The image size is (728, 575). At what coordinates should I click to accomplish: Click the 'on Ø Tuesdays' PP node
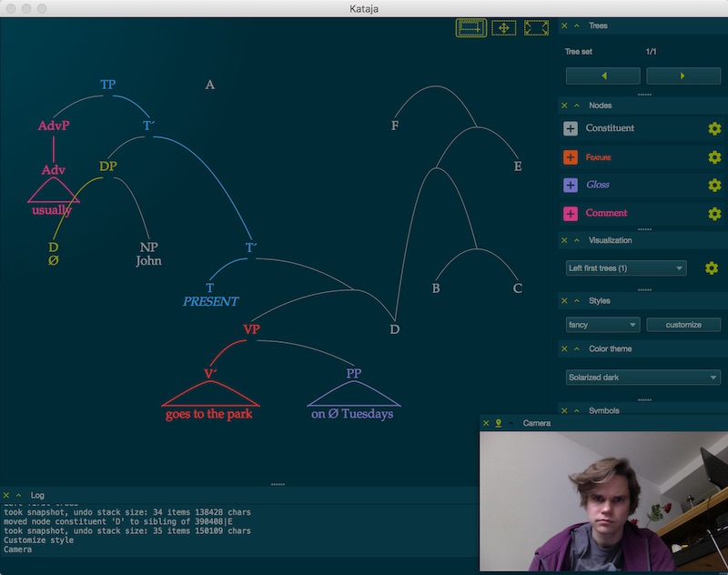coord(352,414)
